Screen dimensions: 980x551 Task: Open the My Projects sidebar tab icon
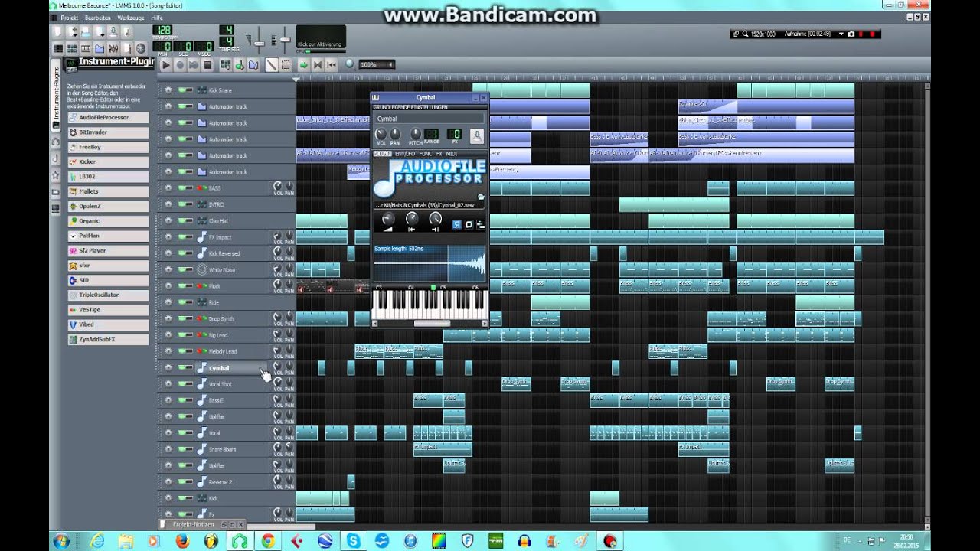(56, 142)
